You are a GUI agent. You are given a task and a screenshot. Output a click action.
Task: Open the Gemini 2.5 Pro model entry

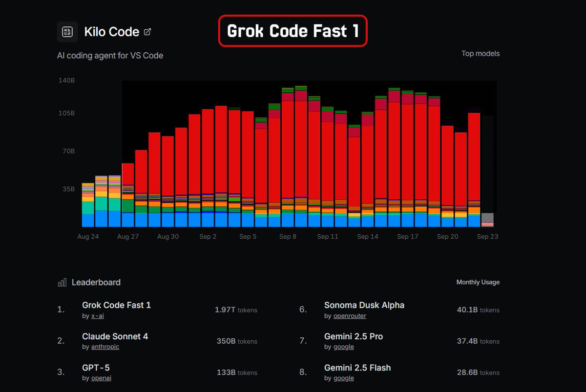click(x=353, y=336)
